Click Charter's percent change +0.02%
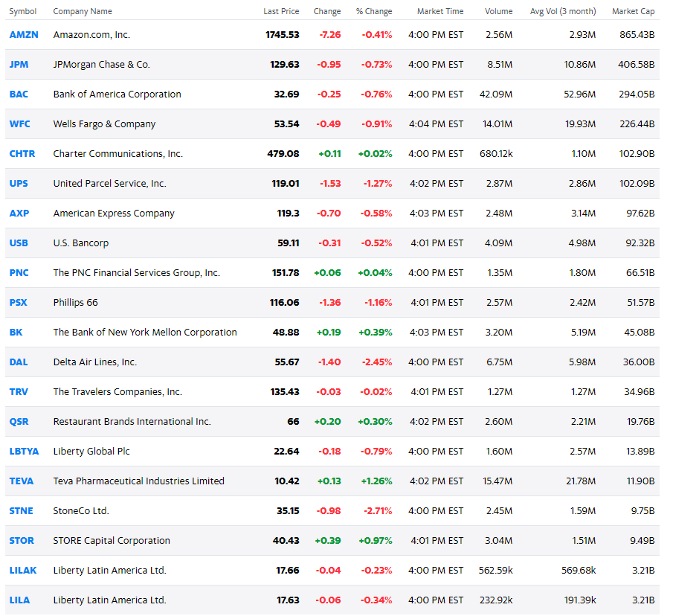The image size is (673, 616). (x=375, y=154)
